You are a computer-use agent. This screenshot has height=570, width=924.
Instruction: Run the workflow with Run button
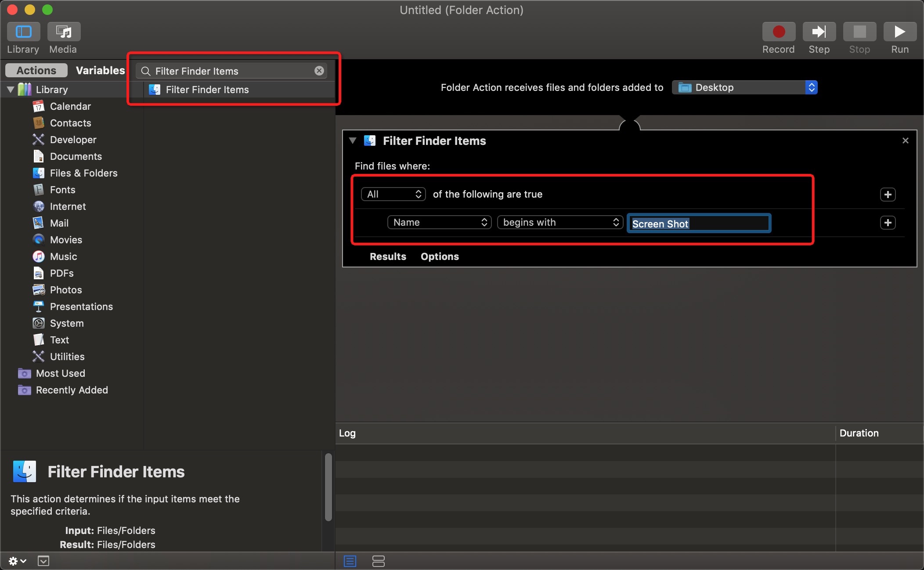tap(899, 32)
